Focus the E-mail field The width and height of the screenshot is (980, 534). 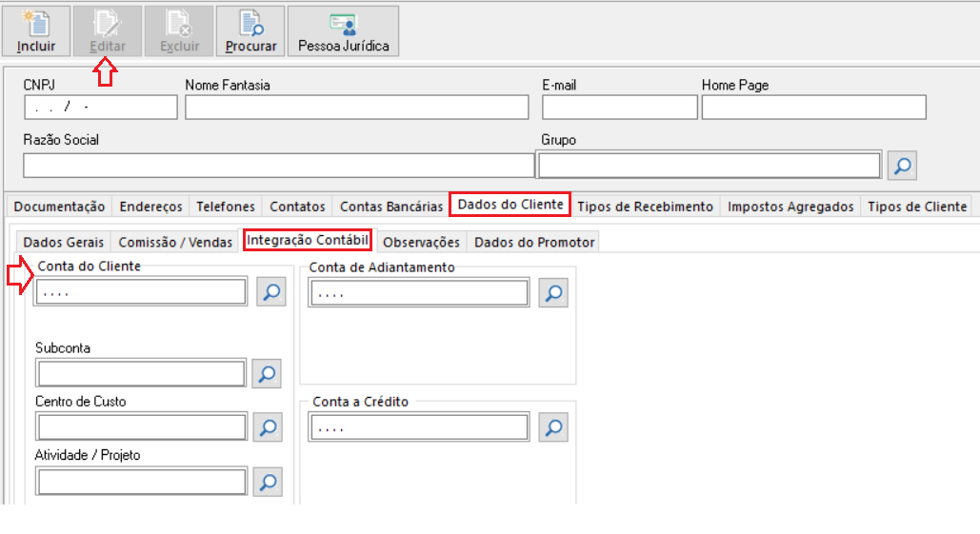pyautogui.click(x=619, y=108)
